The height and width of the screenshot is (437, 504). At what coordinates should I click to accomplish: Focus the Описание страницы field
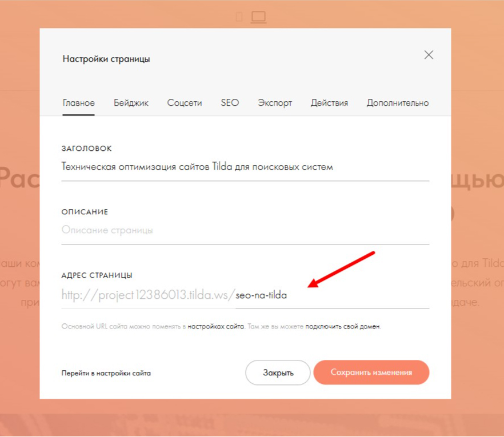245,230
